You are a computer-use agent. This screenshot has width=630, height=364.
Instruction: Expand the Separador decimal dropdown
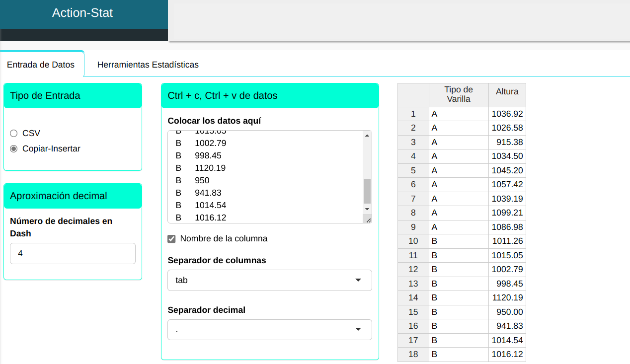(269, 330)
